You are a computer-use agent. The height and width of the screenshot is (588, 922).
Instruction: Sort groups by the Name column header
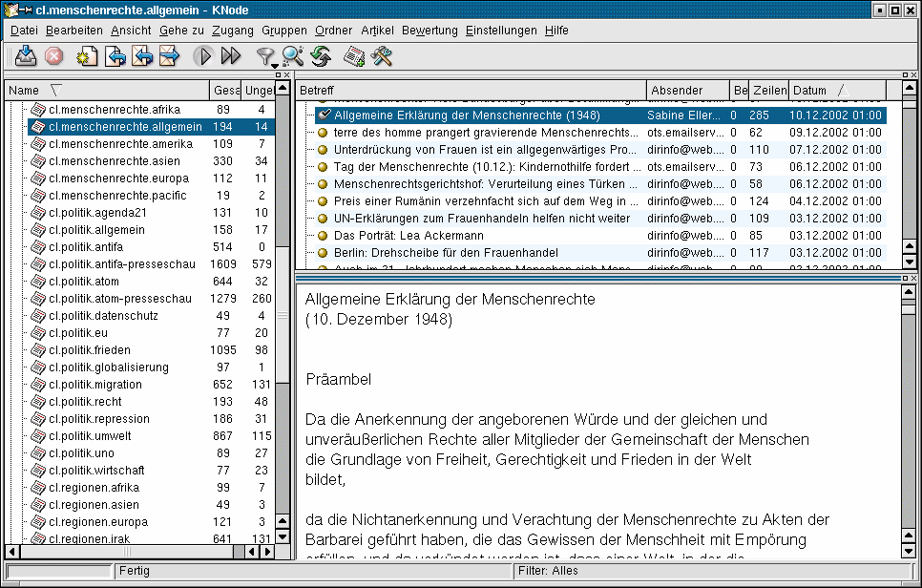coord(107,90)
